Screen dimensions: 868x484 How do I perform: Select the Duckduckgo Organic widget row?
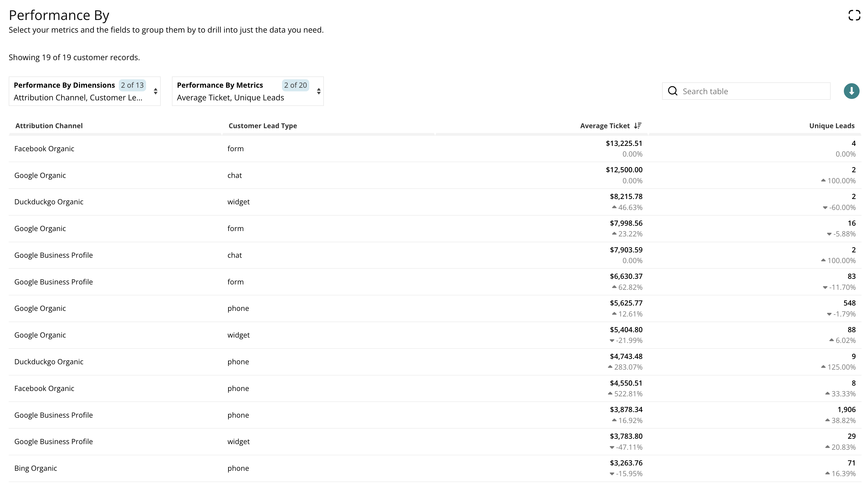coord(49,202)
